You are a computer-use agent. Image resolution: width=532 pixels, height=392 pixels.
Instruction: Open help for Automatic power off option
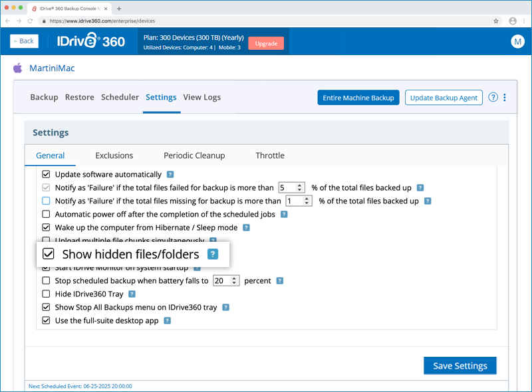point(284,215)
